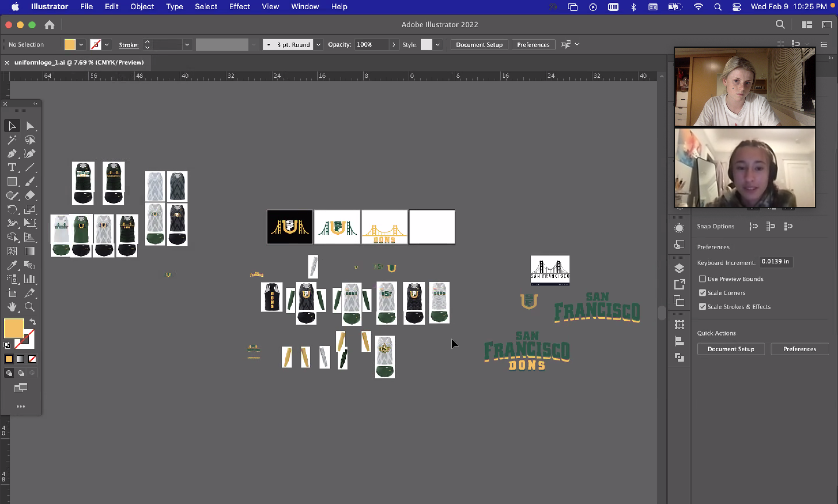
Task: Open stroke color dropdown in control bar
Action: 107,45
